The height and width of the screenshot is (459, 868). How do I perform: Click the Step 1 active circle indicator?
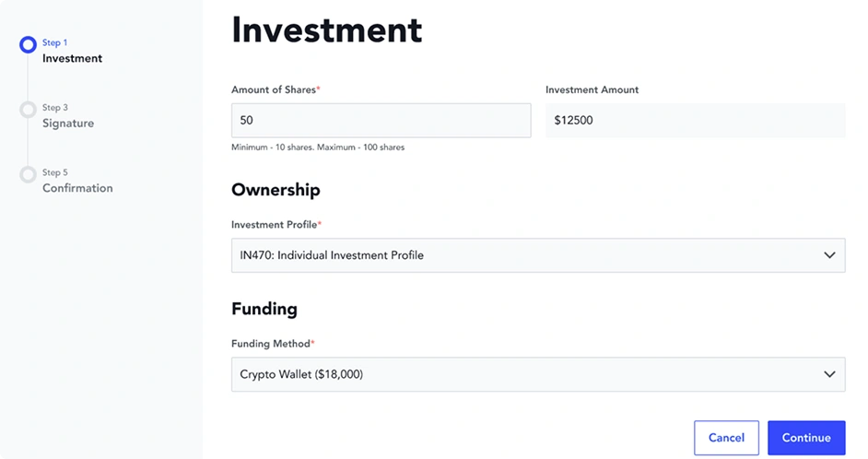(x=28, y=44)
